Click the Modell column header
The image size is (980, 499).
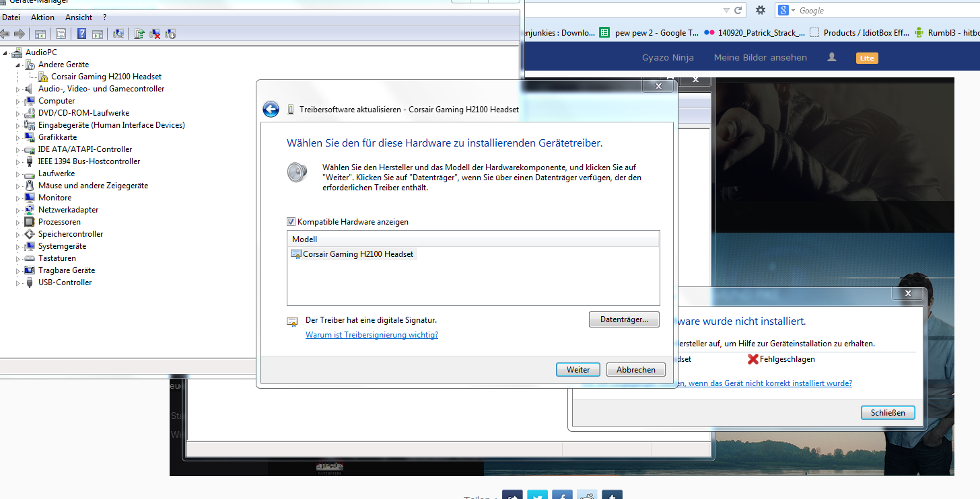pyautogui.click(x=473, y=239)
